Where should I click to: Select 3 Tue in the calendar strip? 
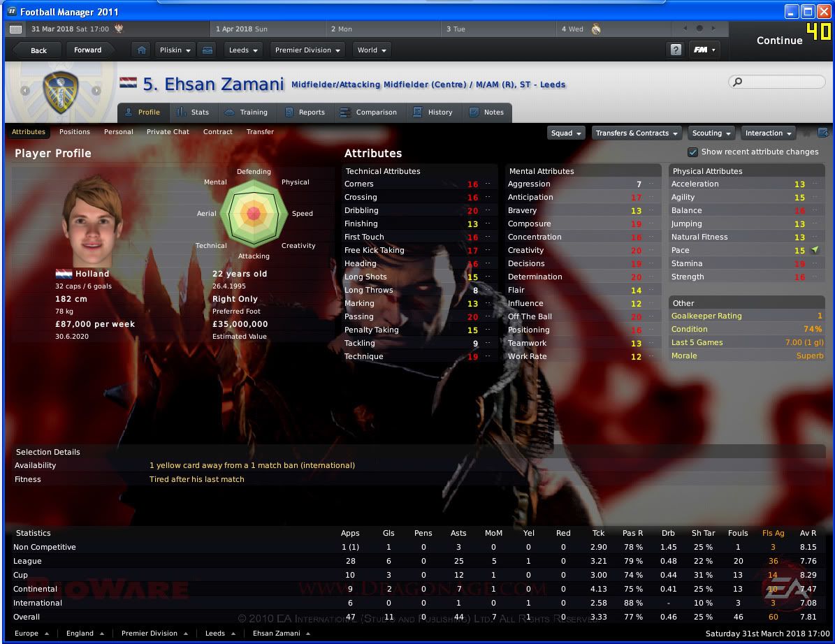pyautogui.click(x=498, y=29)
